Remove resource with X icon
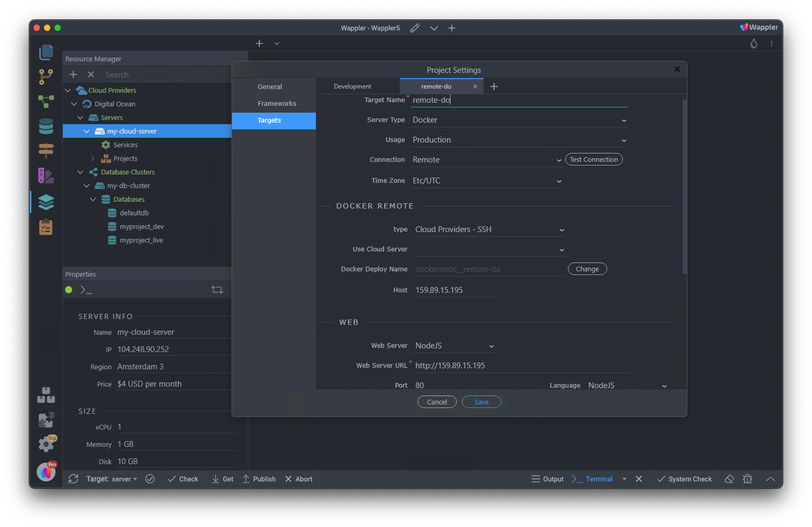This screenshot has width=812, height=527. pyautogui.click(x=91, y=74)
